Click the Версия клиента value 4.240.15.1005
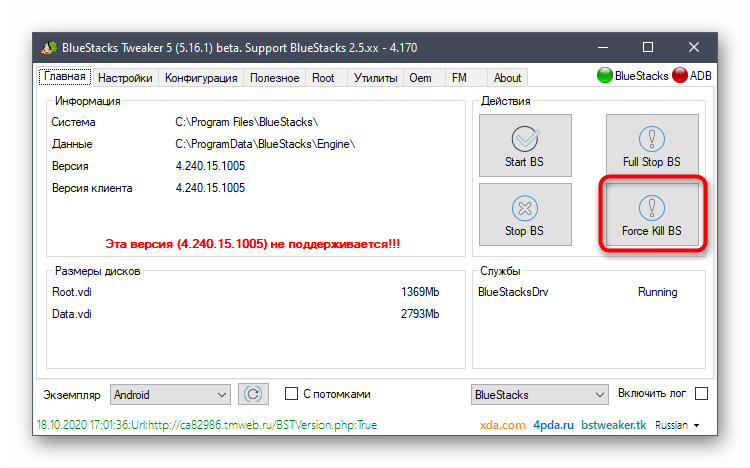Image resolution: width=750 pixels, height=468 pixels. (210, 188)
